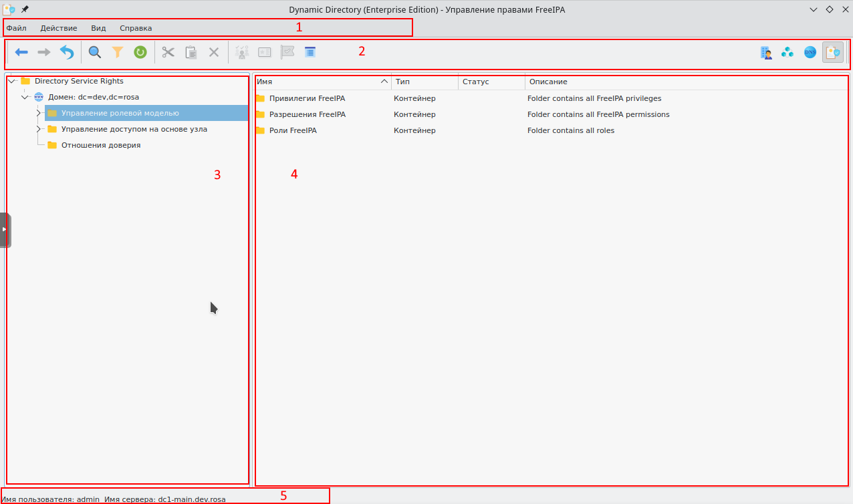The image size is (853, 504).
Task: Open the DNS management module icon
Action: [810, 52]
